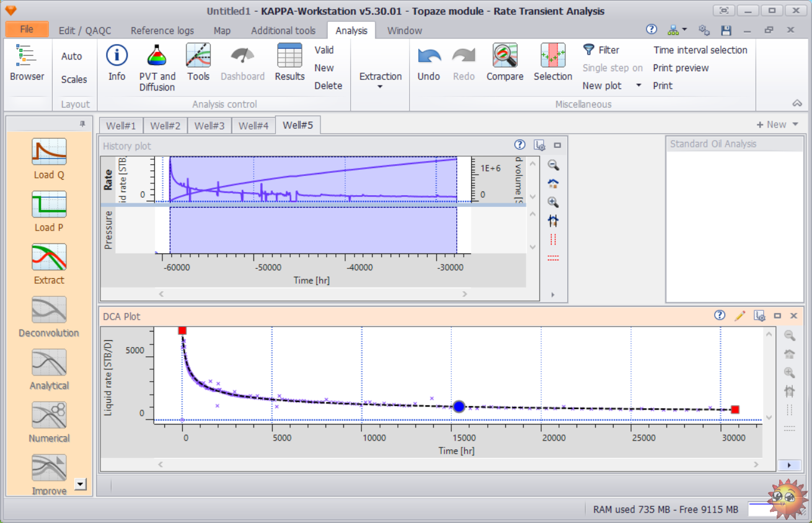The height and width of the screenshot is (523, 812).
Task: Click the Improve icon in sidebar
Action: [x=49, y=468]
